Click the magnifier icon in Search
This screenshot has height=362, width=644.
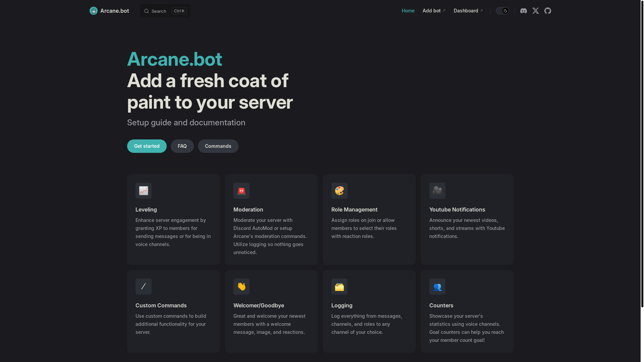(x=147, y=11)
